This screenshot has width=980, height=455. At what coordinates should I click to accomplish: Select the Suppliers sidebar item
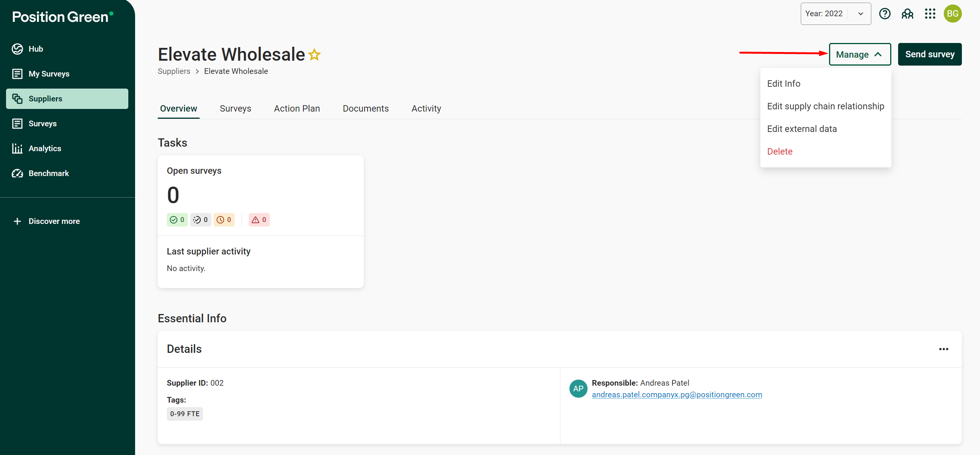coord(67,99)
